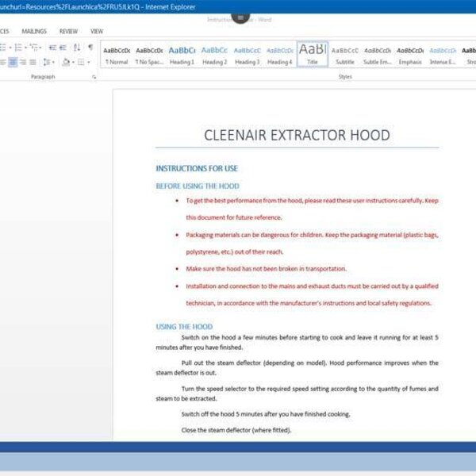Image resolution: width=476 pixels, height=476 pixels.
Task: Click the line "this document for future reference."
Action: click(234, 217)
